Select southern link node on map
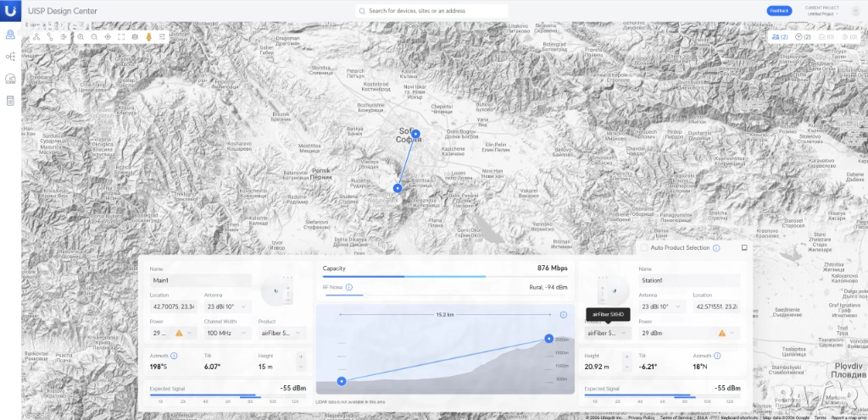Screen dimensions: 868x420 398,189
